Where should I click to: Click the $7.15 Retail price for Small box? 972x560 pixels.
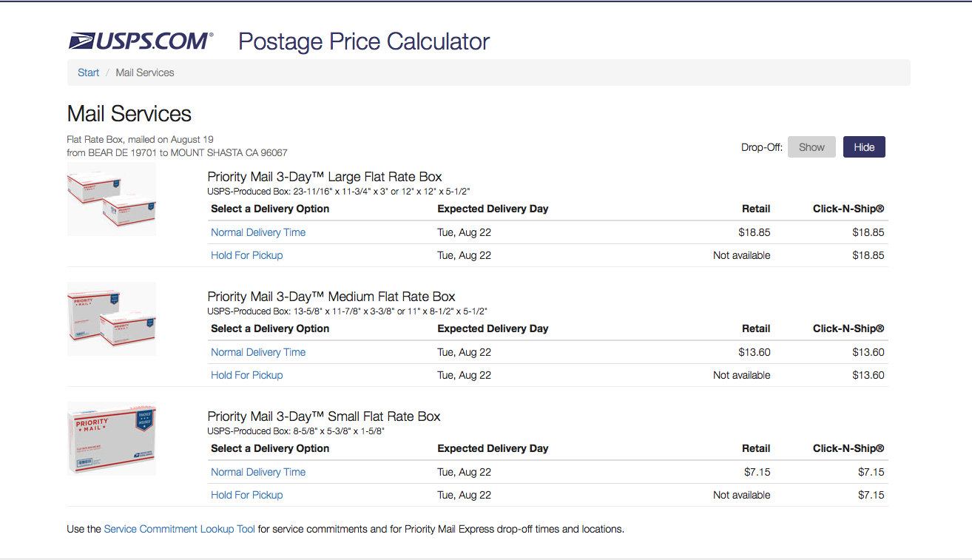tap(757, 472)
